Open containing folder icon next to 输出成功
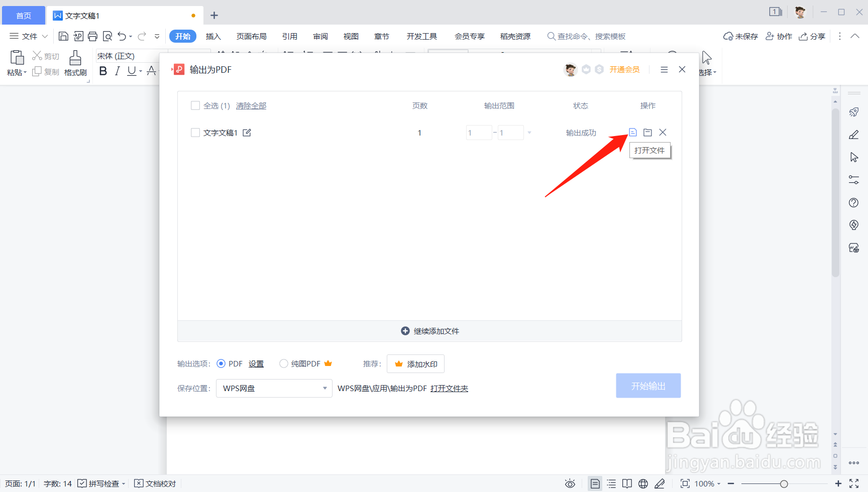Viewport: 868px width, 492px height. pos(647,132)
